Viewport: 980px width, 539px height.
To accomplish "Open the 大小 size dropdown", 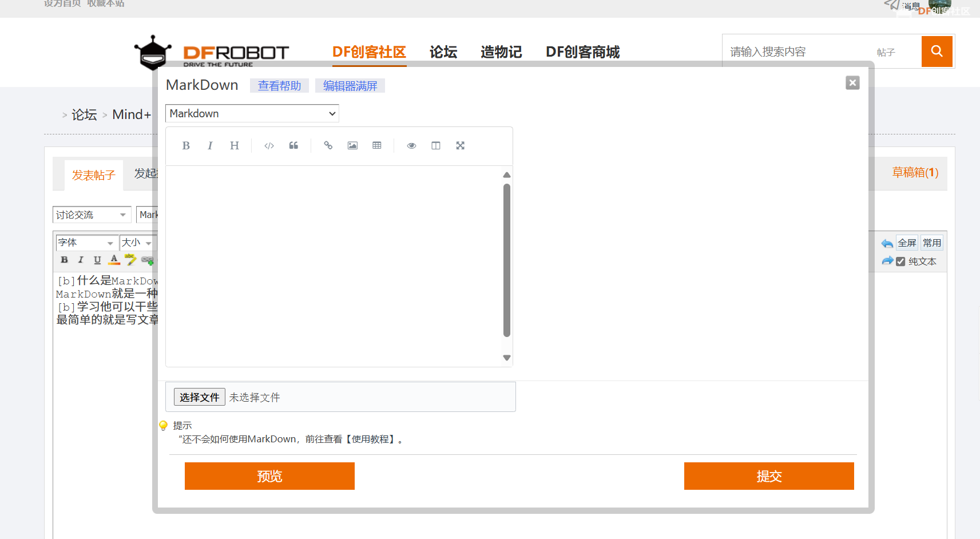I will click(x=137, y=243).
